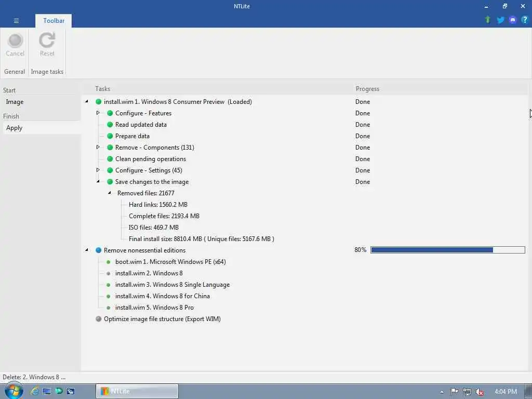Click status dot beside install.wim 4. Windows 8 for China

click(x=109, y=296)
